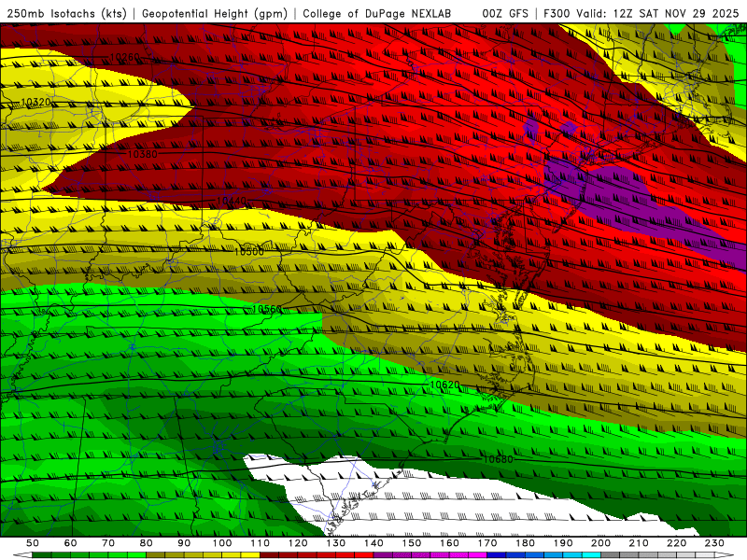Viewport: 747px width, 560px height.
Task: Click the 220 value on the legend scale
Action: pyautogui.click(x=677, y=543)
